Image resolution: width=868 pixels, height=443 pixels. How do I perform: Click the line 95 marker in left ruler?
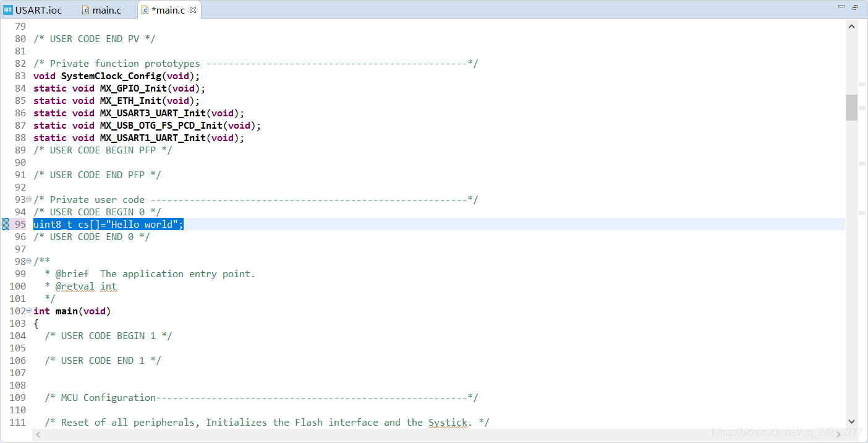pos(6,224)
